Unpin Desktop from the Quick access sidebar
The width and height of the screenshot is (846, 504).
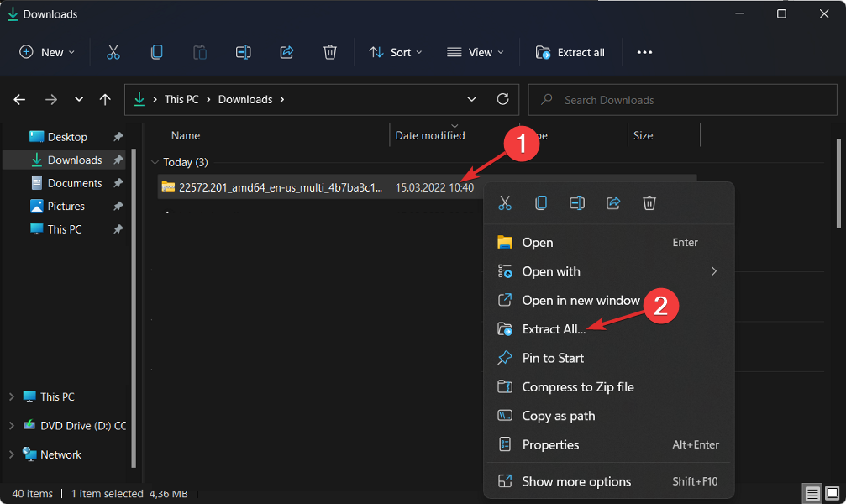(118, 137)
